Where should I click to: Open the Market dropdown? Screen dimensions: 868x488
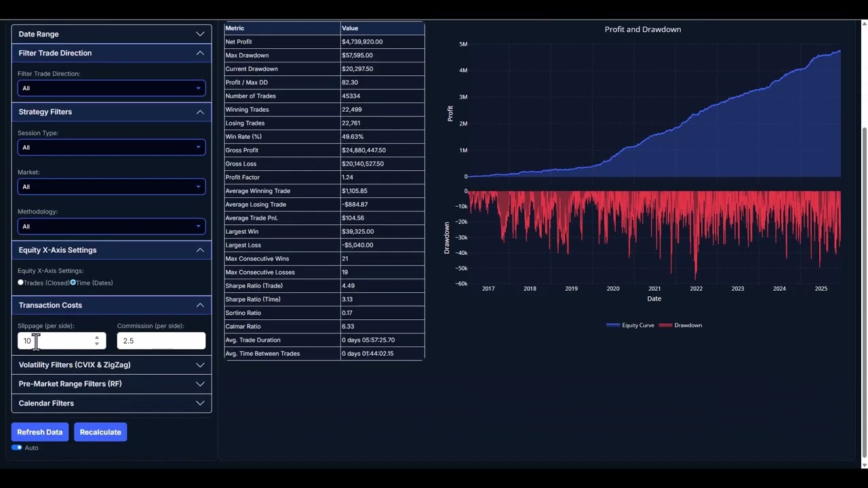click(111, 186)
